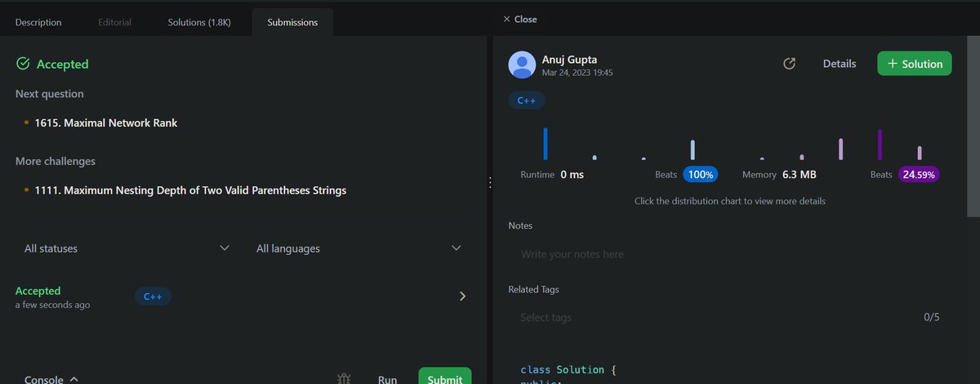
Task: Click the 100% runtime beats badge
Action: [x=700, y=175]
